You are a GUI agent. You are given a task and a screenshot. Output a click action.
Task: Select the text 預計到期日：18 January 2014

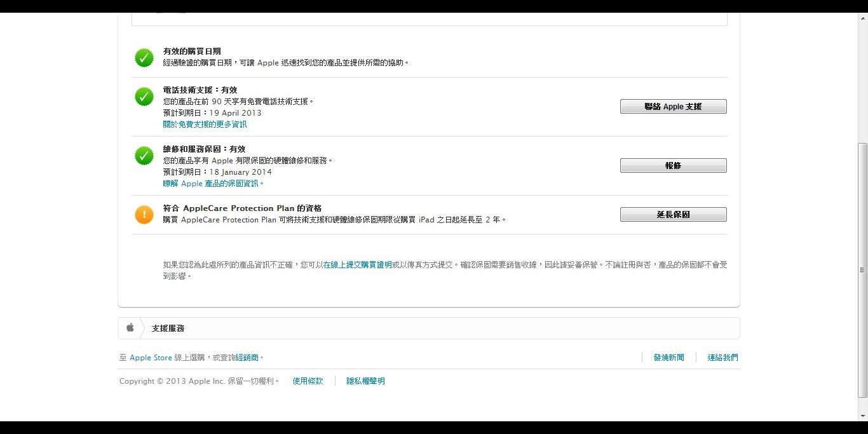217,172
